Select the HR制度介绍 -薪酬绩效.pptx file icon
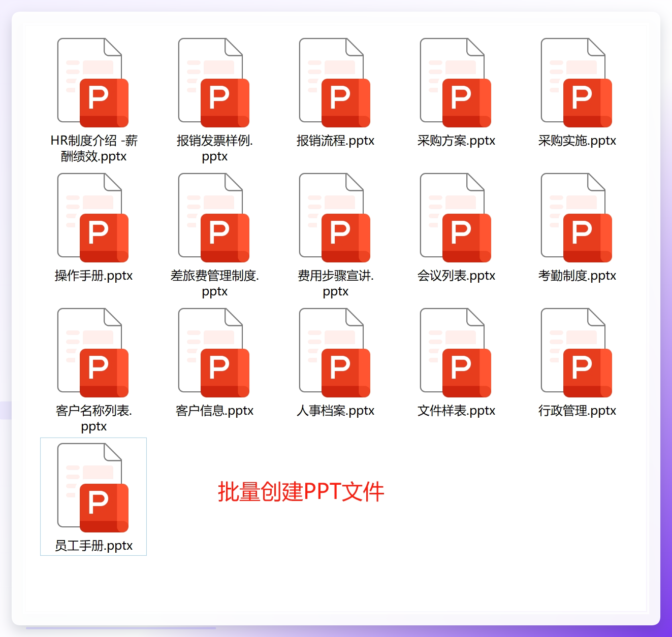The width and height of the screenshot is (672, 637). point(93,83)
